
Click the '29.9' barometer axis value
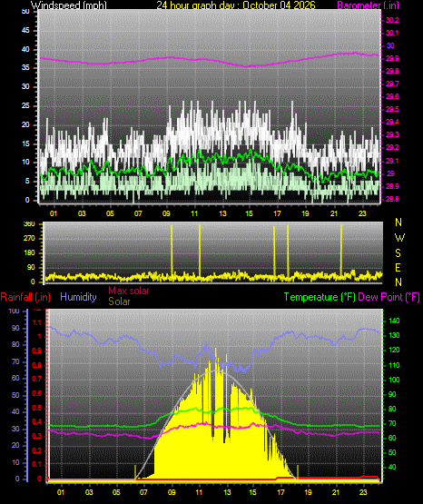click(392, 58)
